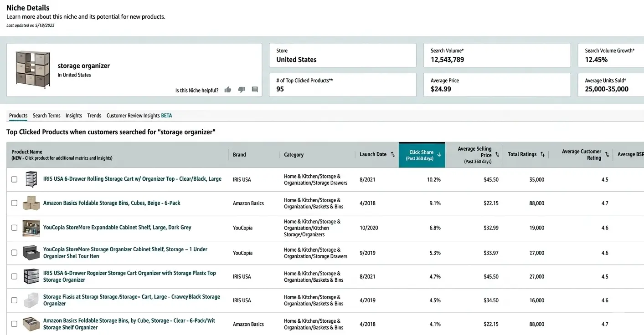This screenshot has height=335, width=644.
Task: Click the Storage Flasis Cart Large thumbnail
Action: click(x=31, y=300)
